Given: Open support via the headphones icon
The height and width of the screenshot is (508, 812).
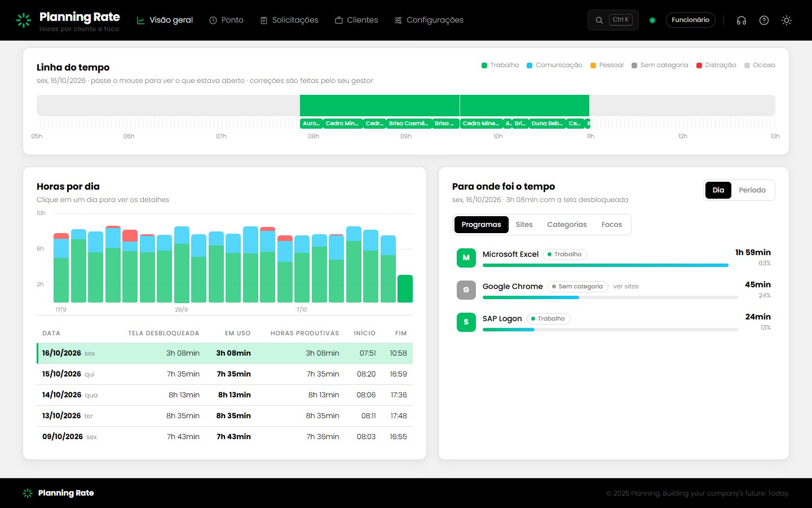Looking at the screenshot, I should [x=742, y=20].
